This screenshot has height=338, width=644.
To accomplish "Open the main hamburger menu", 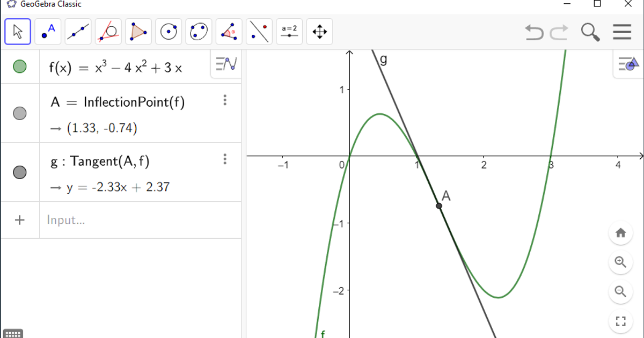I will coord(621,32).
